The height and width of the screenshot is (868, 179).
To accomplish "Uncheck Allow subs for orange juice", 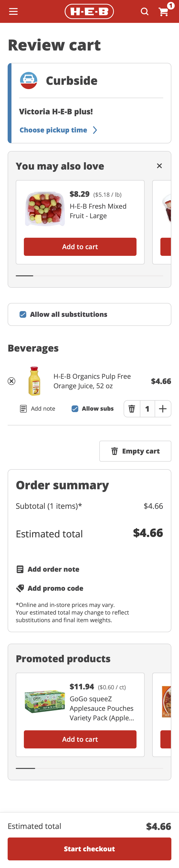I will click(75, 409).
